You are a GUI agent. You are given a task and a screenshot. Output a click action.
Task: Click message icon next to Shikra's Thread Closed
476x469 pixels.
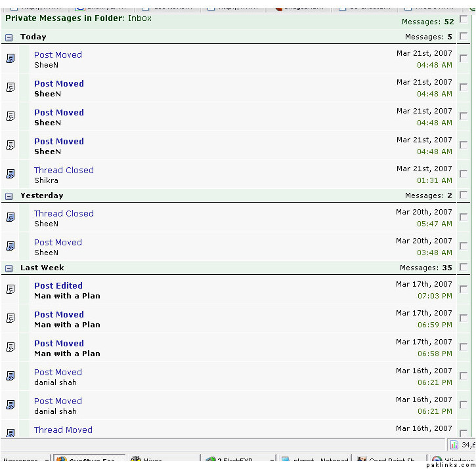click(x=11, y=174)
